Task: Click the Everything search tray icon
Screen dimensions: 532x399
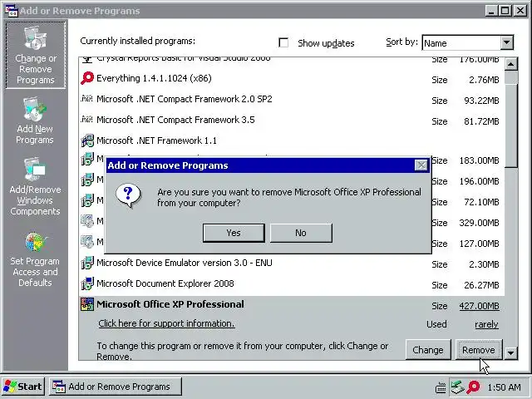Action: coord(473,387)
